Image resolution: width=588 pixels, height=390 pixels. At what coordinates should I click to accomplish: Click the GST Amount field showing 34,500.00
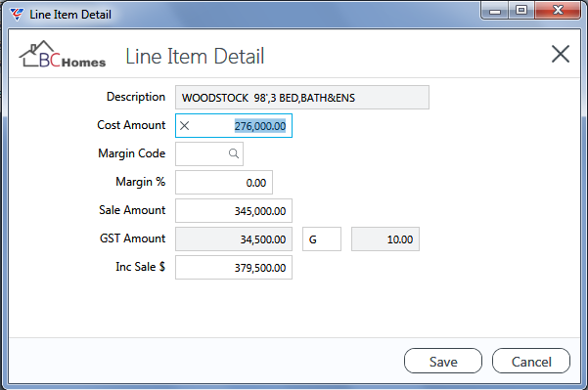click(x=234, y=239)
